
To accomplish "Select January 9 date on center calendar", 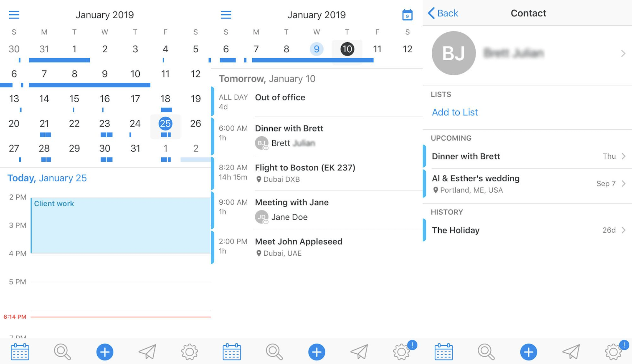I will [317, 49].
